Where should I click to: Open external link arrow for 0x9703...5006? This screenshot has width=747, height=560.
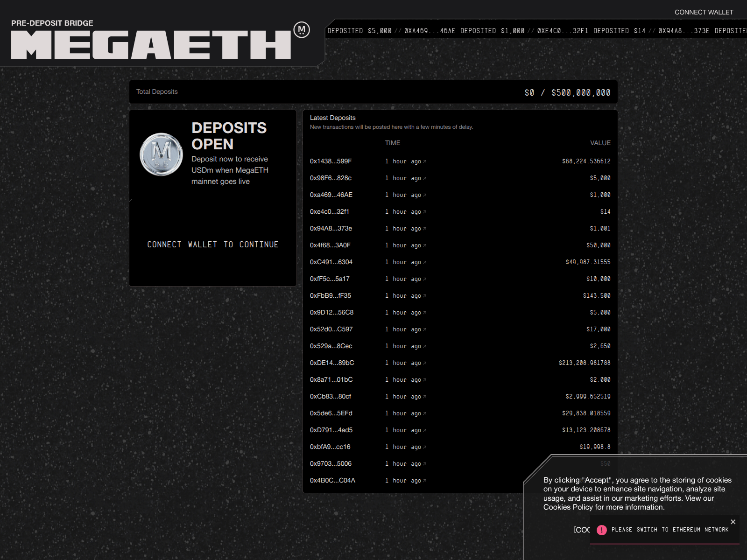tap(424, 464)
